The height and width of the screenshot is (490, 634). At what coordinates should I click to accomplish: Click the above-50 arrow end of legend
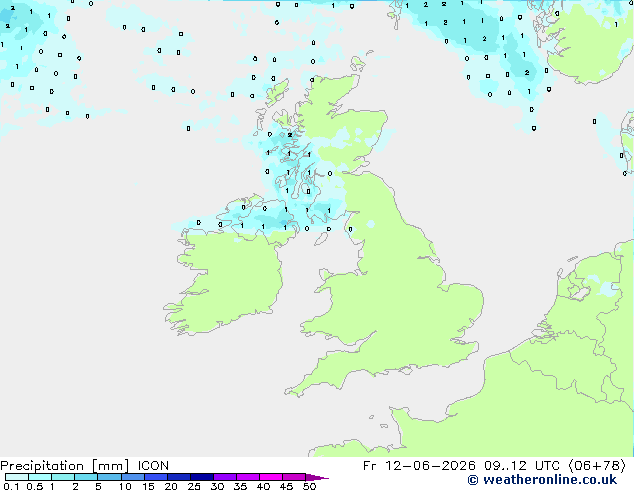click(x=317, y=477)
